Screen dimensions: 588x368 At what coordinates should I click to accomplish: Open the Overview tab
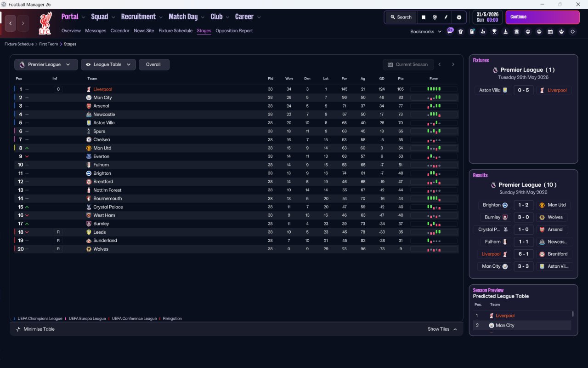click(71, 31)
